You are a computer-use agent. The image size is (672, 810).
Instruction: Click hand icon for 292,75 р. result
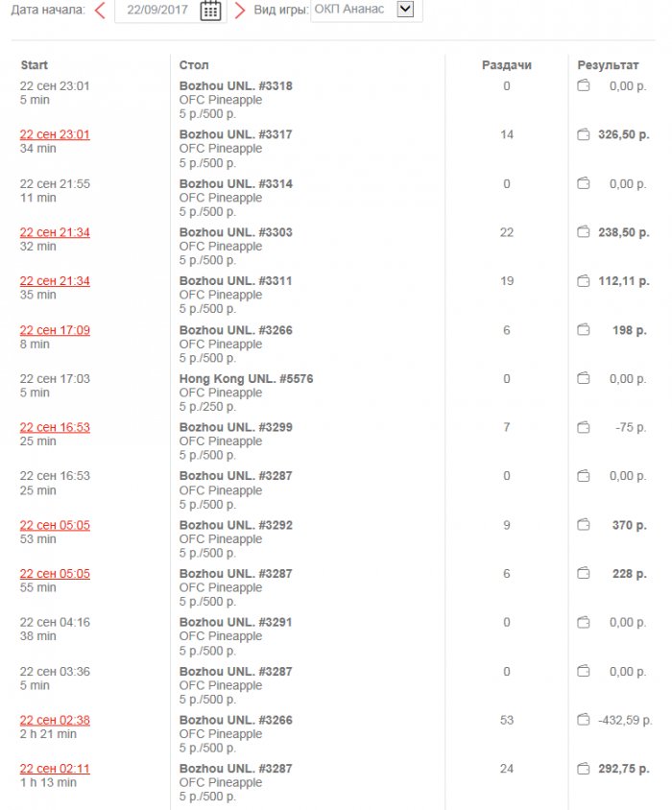583,769
